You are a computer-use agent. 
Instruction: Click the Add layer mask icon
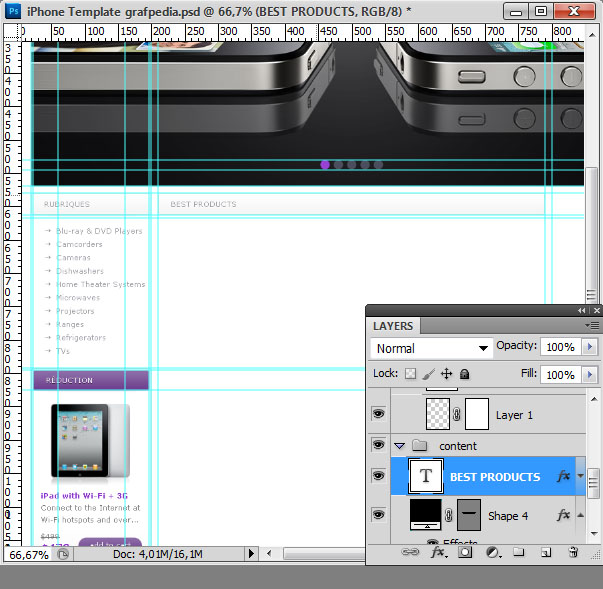[x=465, y=552]
